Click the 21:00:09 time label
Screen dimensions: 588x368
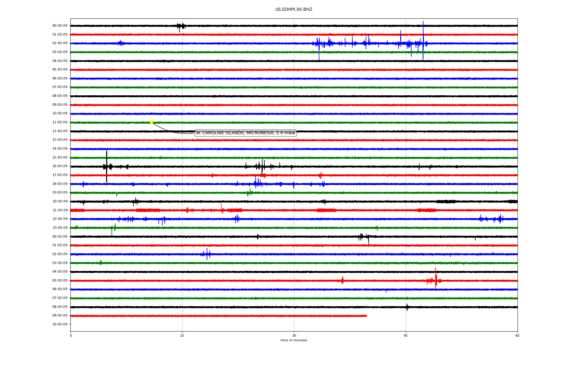(60, 210)
